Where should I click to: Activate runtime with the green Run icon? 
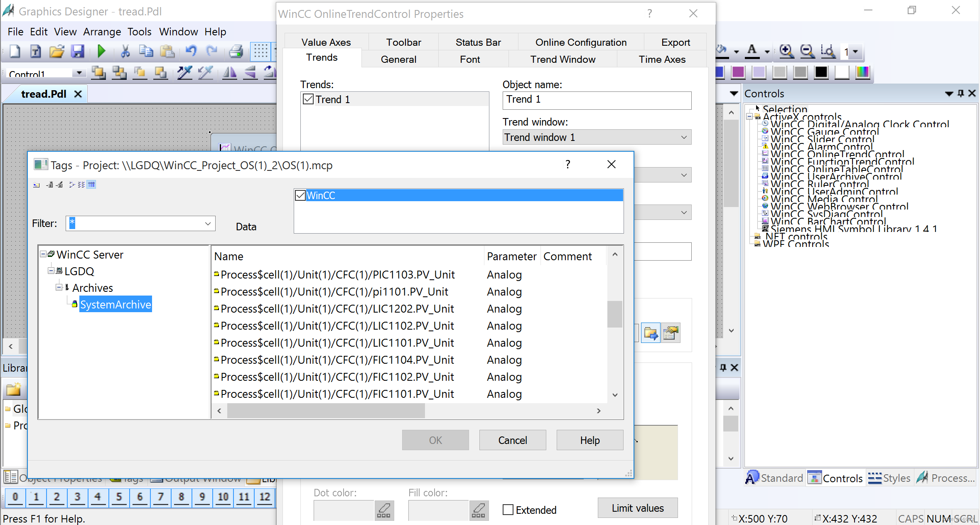coord(102,51)
